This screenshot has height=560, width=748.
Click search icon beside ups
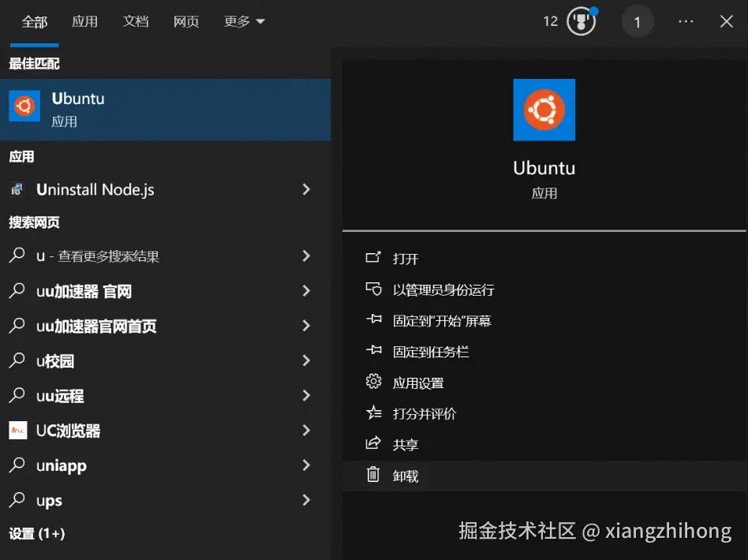17,499
